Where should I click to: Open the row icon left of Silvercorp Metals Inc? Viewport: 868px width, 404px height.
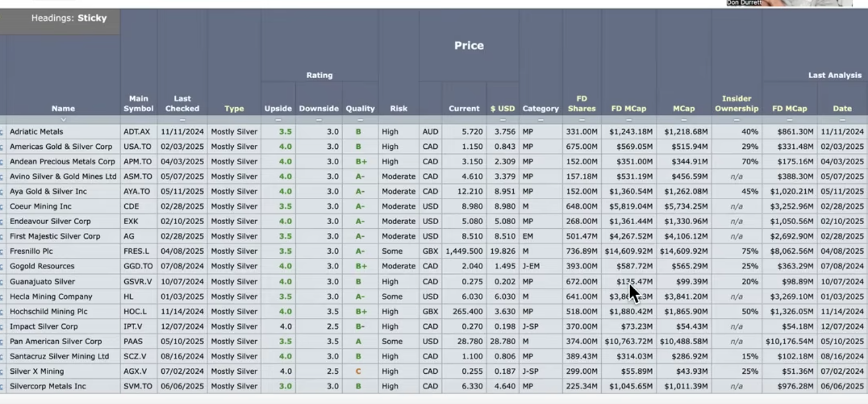click(x=2, y=386)
